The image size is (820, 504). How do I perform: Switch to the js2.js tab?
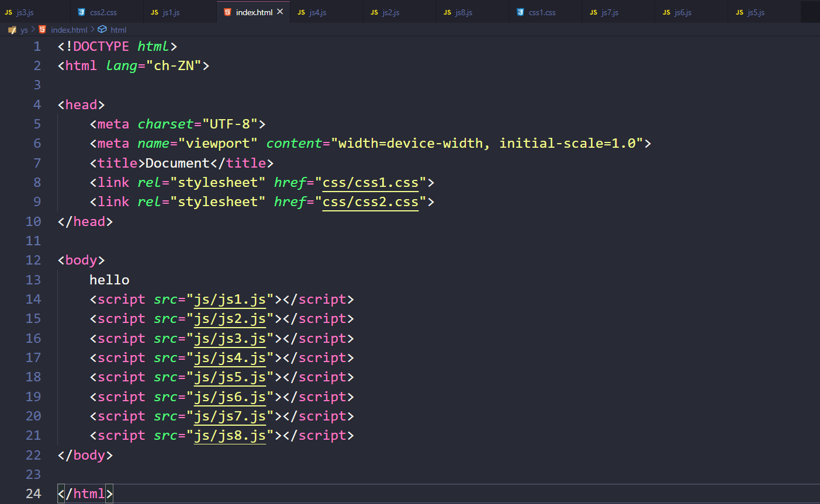[x=399, y=12]
